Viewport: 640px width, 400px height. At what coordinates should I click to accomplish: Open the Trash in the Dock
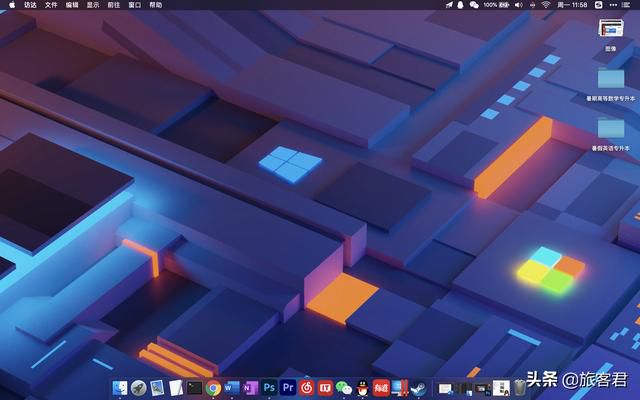(520, 388)
